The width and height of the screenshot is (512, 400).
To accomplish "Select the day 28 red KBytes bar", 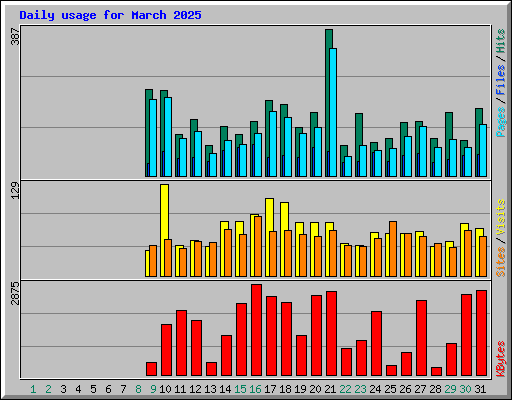I will (x=436, y=371).
